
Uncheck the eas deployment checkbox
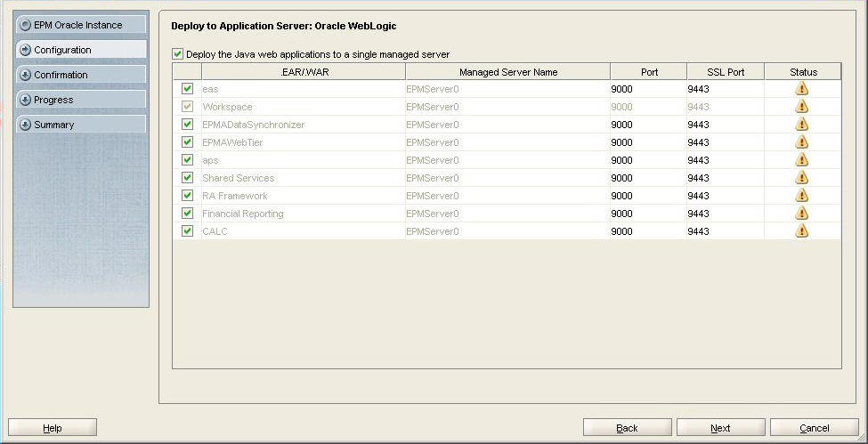[x=187, y=89]
